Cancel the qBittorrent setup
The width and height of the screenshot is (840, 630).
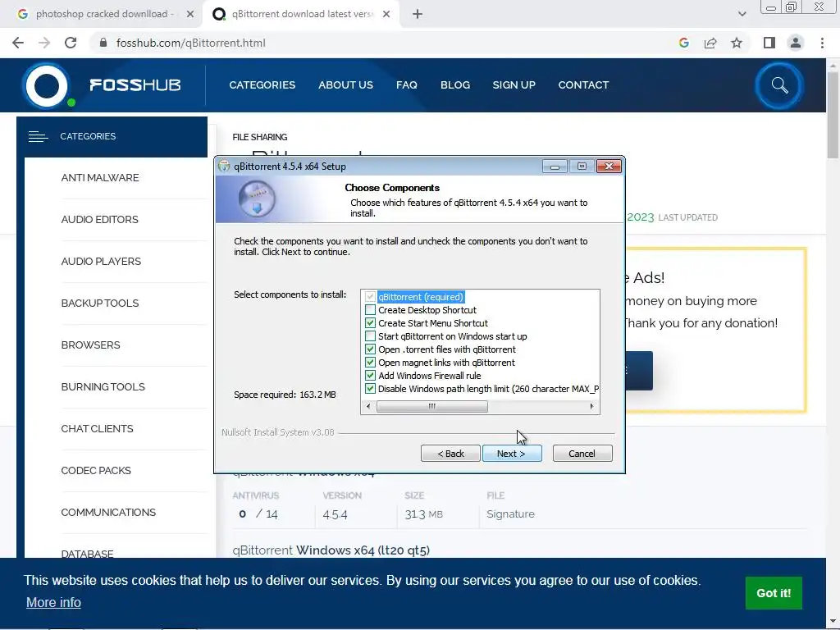point(582,453)
